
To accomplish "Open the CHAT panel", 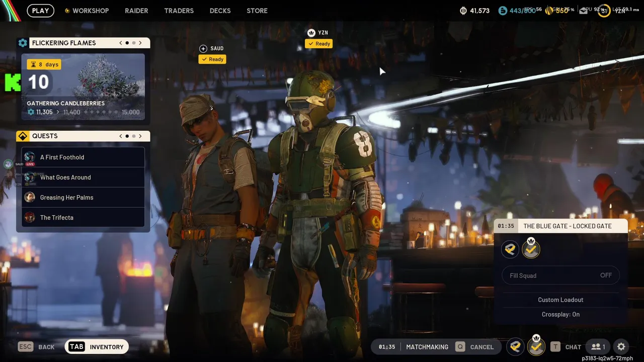I will point(573,347).
